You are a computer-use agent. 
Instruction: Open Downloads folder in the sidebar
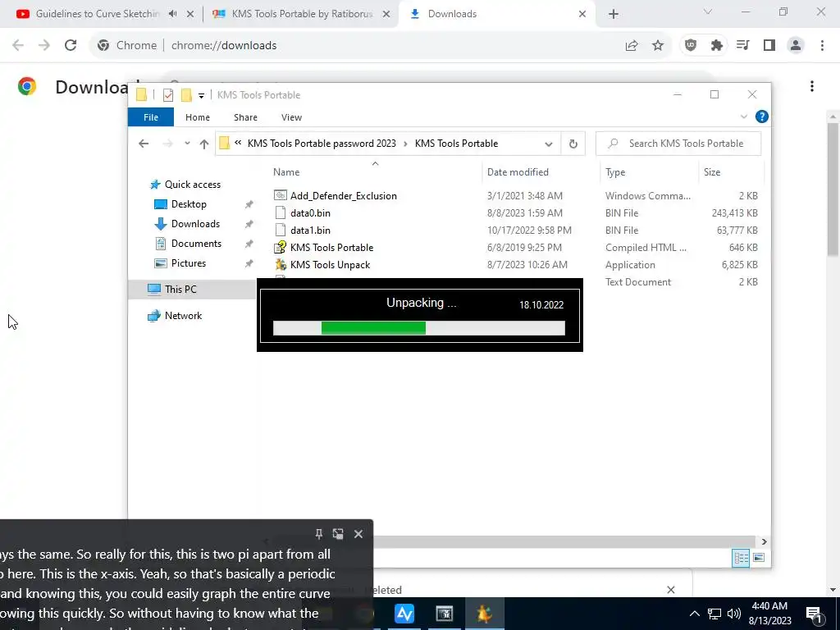tap(195, 224)
